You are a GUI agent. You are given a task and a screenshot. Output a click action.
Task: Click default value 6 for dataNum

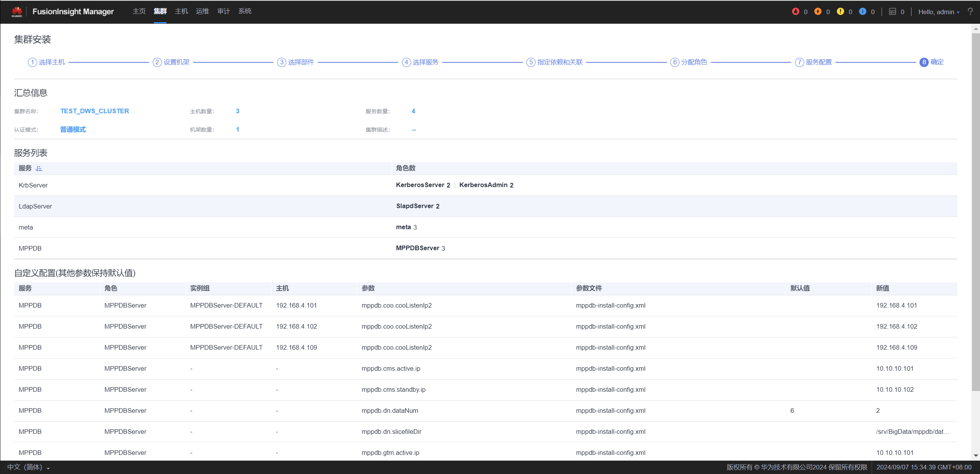tap(792, 410)
